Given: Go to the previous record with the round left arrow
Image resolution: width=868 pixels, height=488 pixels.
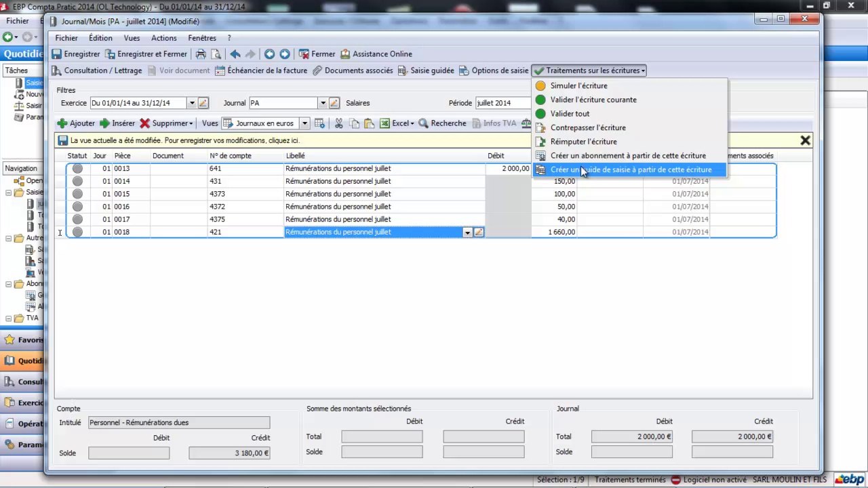Looking at the screenshot, I should pos(269,54).
